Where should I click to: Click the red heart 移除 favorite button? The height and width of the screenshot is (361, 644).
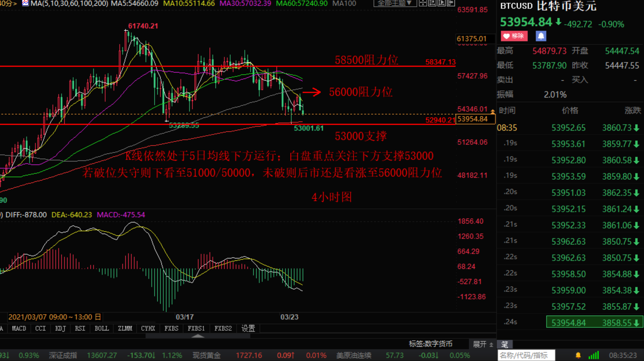[514, 36]
